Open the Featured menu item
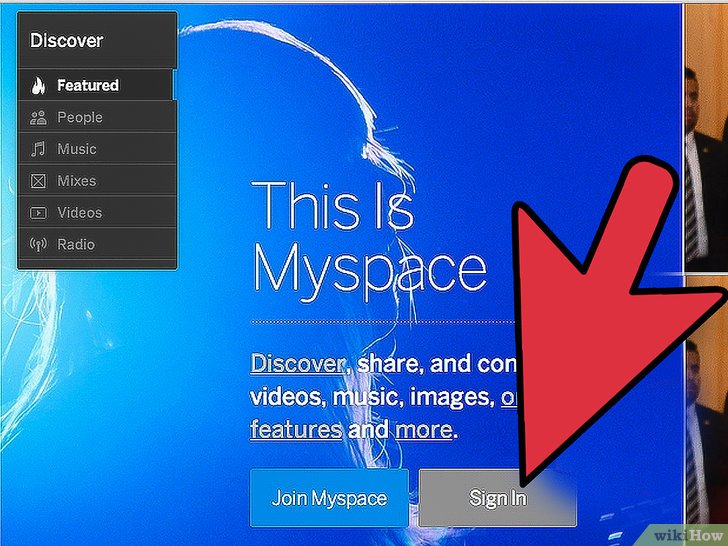Image resolution: width=728 pixels, height=546 pixels. 97,85
